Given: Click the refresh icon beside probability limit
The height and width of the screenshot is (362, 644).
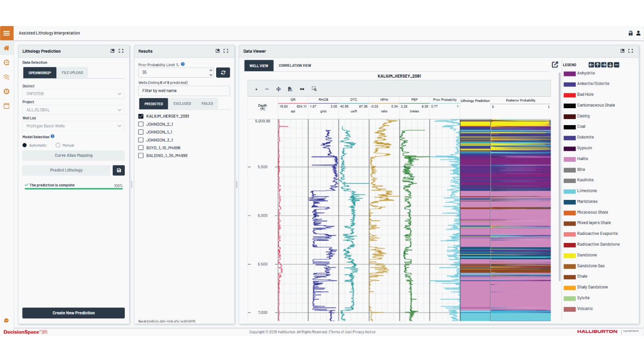Looking at the screenshot, I should click(223, 72).
